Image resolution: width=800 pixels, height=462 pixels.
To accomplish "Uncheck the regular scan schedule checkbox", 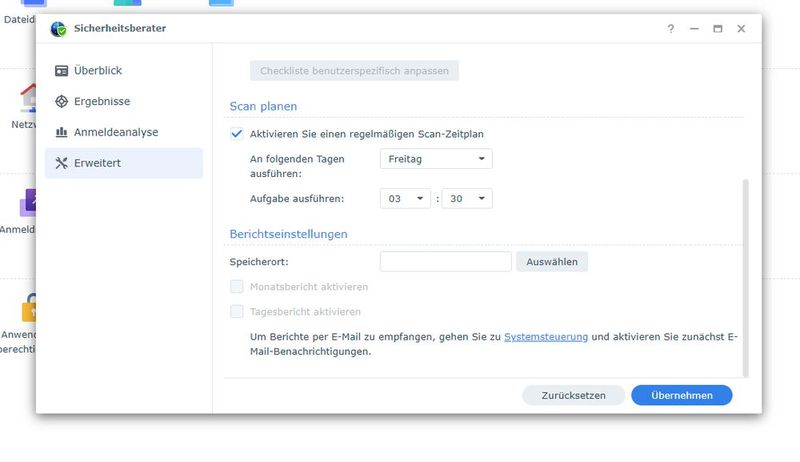I will click(236, 134).
